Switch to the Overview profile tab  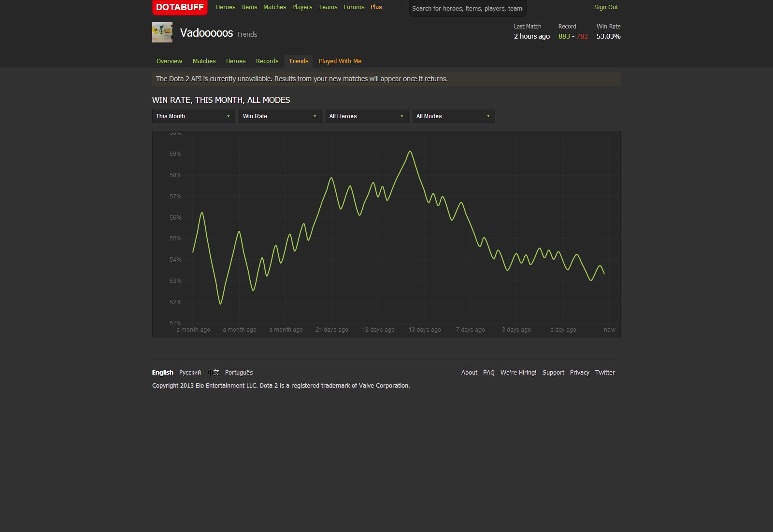[x=169, y=61]
